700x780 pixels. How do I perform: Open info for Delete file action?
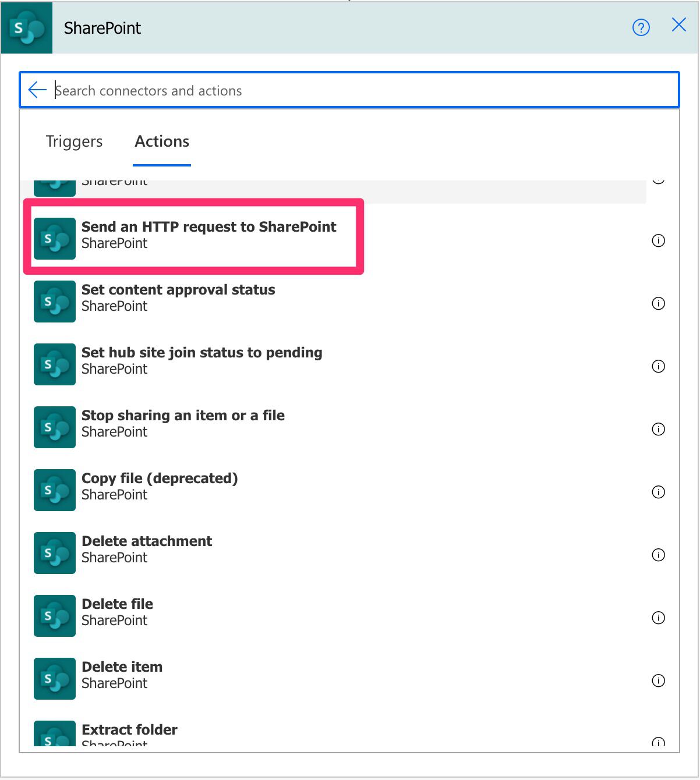659,618
